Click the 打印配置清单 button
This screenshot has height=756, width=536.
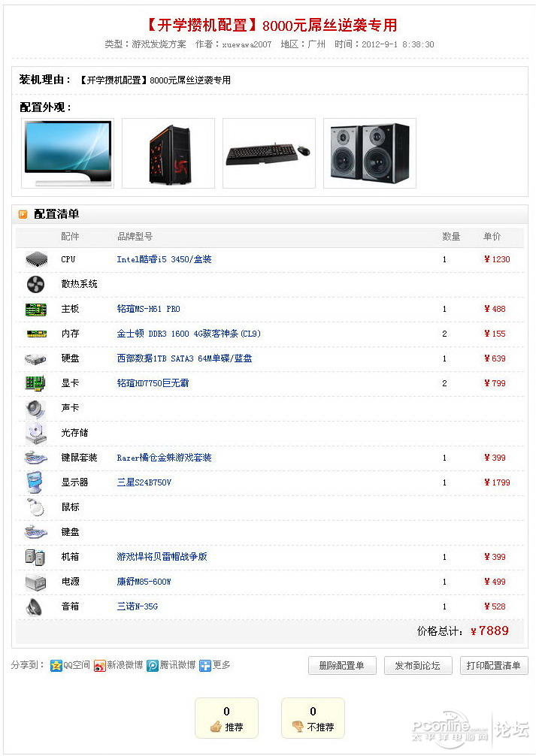pos(494,665)
